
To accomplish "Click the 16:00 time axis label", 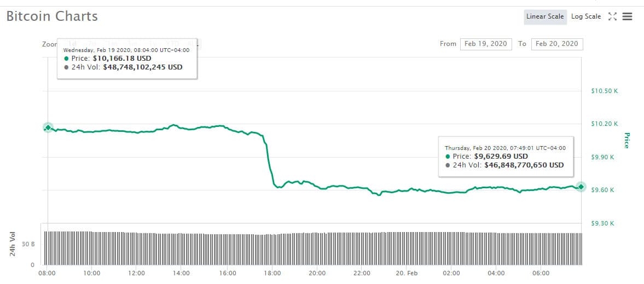I will click(228, 273).
